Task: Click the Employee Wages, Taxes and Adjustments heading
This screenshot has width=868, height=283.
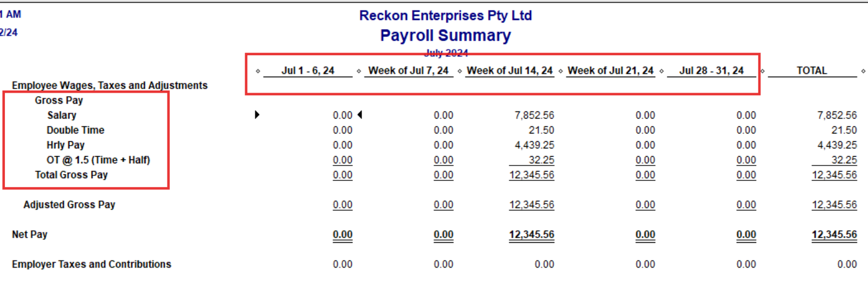Action: [x=110, y=86]
